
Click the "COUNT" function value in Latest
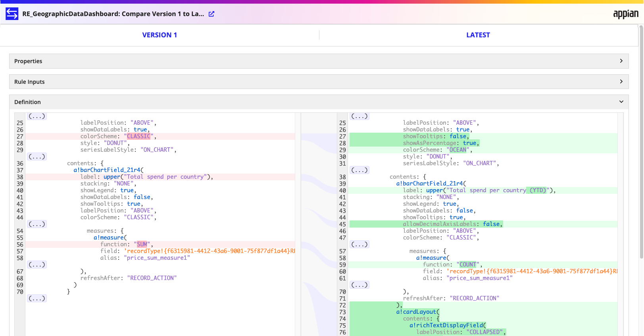pyautogui.click(x=468, y=265)
